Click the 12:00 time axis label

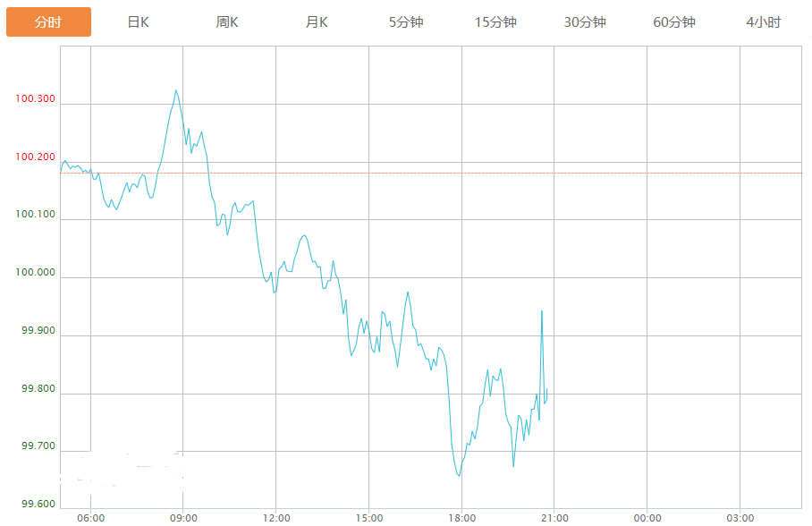pyautogui.click(x=276, y=518)
